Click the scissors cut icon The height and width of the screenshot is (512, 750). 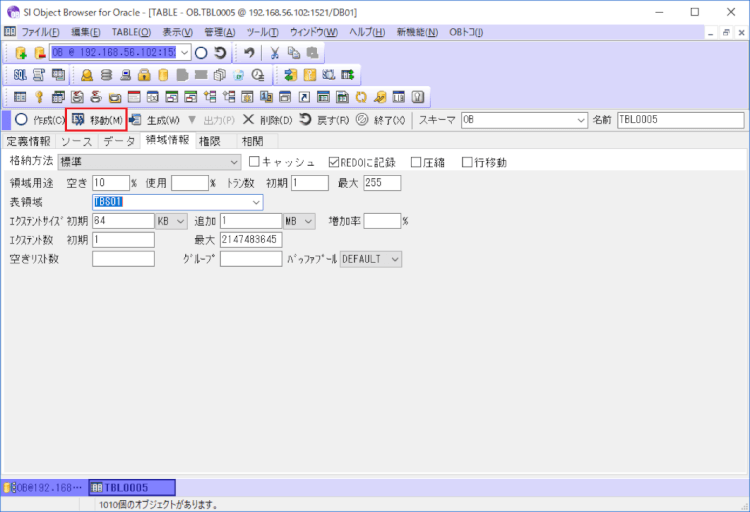274,52
